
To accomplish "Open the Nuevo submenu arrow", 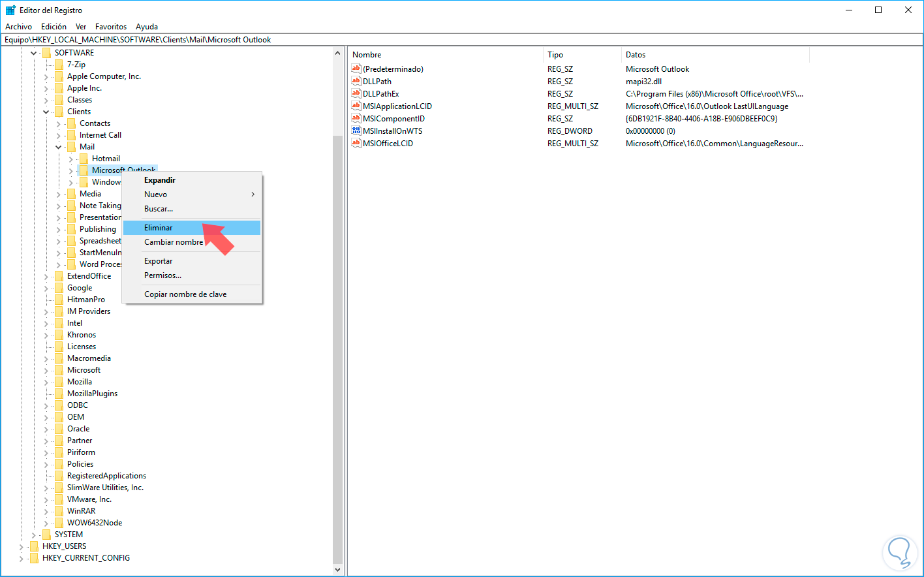I will (253, 195).
